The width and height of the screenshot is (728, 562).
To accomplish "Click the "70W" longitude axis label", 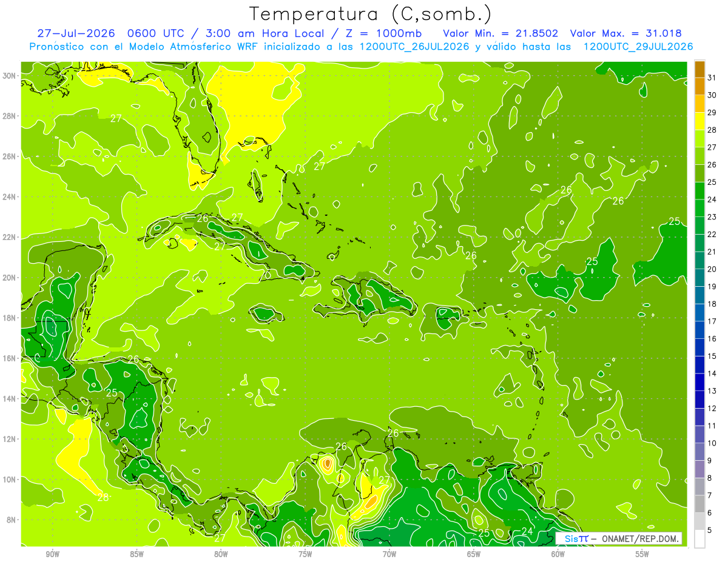I will pyautogui.click(x=390, y=555).
